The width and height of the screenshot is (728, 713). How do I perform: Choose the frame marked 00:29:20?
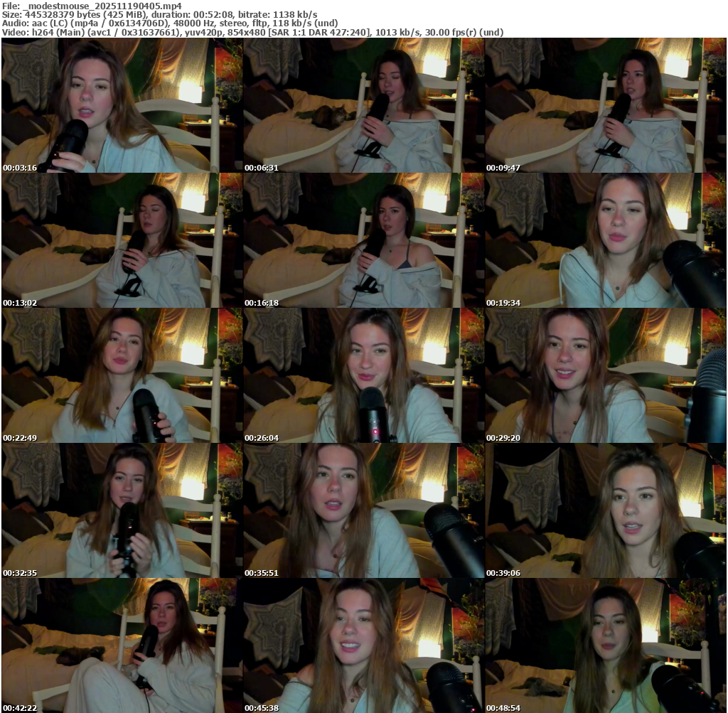click(x=606, y=375)
